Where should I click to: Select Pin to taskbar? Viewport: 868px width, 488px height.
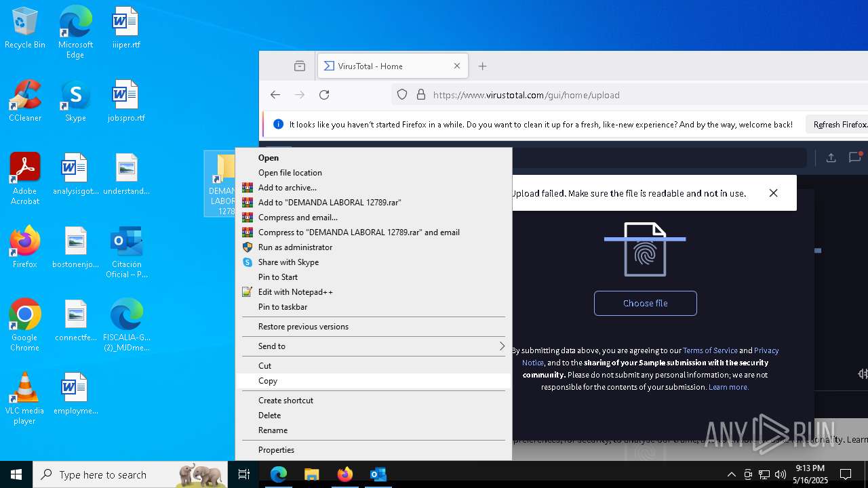pyautogui.click(x=374, y=307)
